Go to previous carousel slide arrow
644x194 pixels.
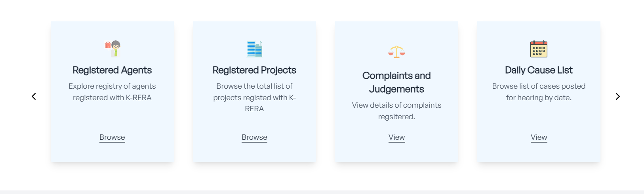(34, 96)
